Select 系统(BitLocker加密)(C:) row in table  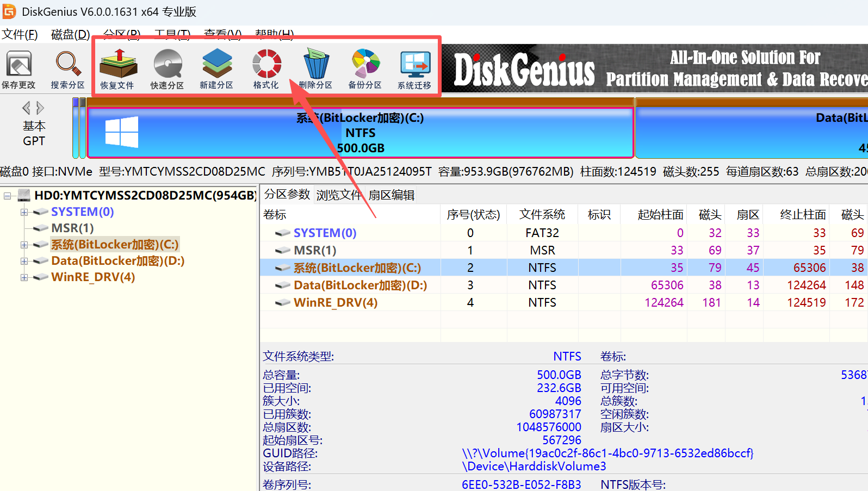[564, 268]
